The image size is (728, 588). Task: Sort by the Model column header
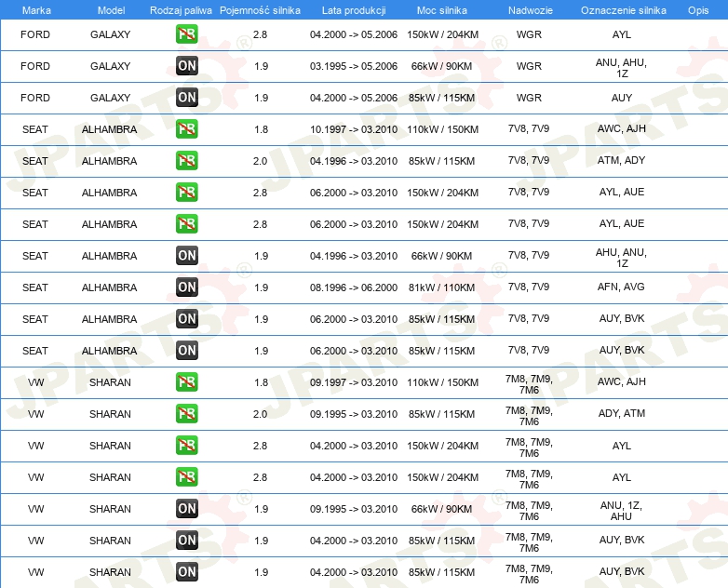click(111, 10)
